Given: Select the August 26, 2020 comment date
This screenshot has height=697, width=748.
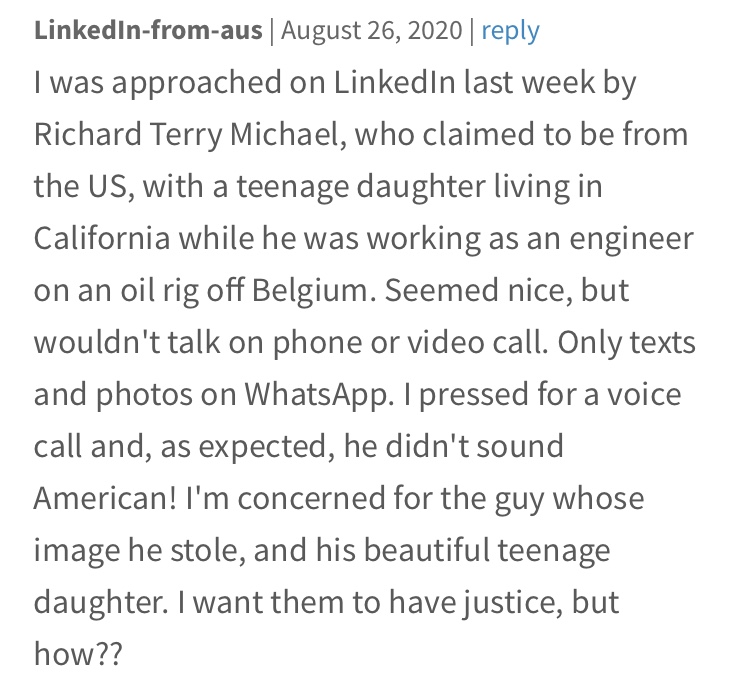Looking at the screenshot, I should tap(372, 31).
